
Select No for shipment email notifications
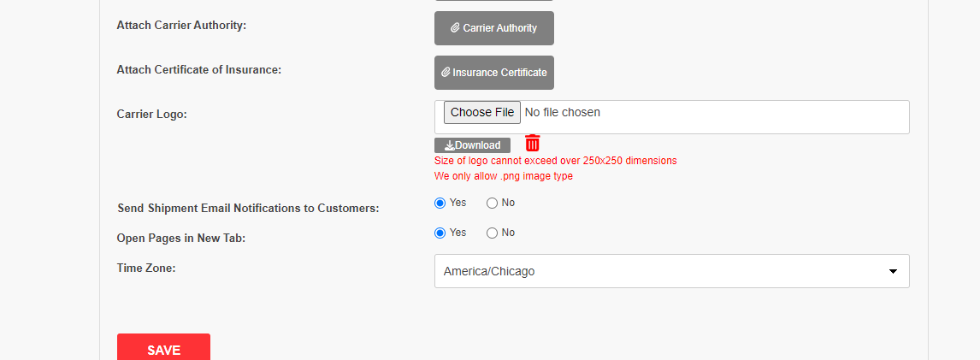[492, 204]
